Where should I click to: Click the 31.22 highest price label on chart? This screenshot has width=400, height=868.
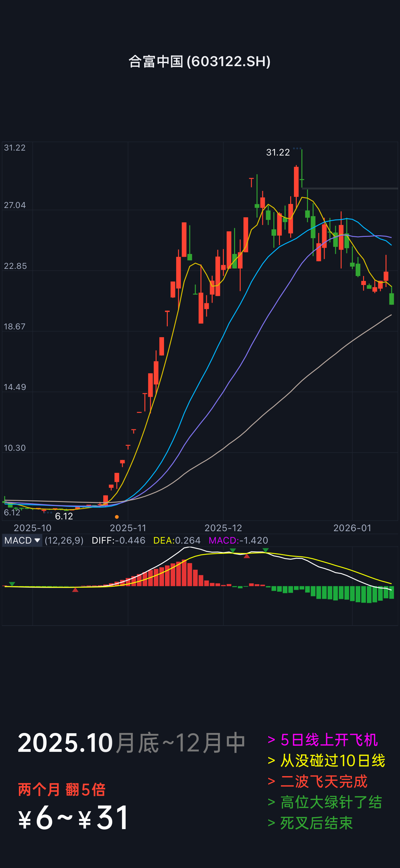(x=278, y=153)
